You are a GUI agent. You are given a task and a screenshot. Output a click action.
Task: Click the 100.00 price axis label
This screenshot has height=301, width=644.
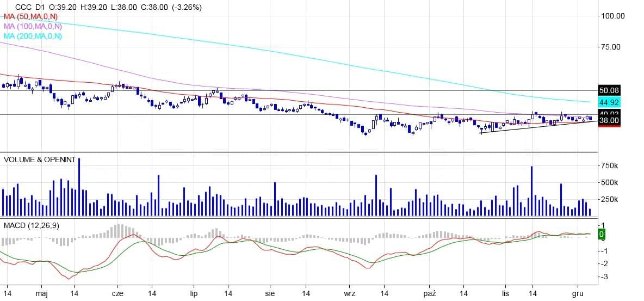[x=611, y=16]
